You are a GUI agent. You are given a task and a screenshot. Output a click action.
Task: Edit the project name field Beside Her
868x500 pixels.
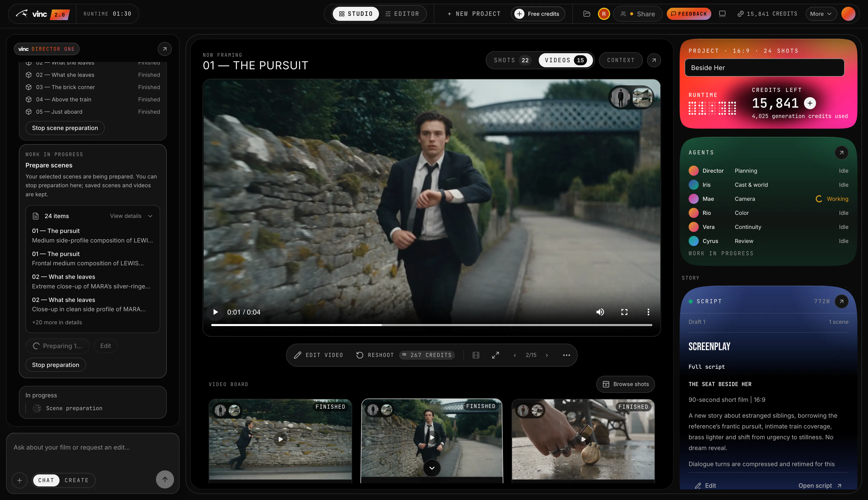(x=764, y=68)
